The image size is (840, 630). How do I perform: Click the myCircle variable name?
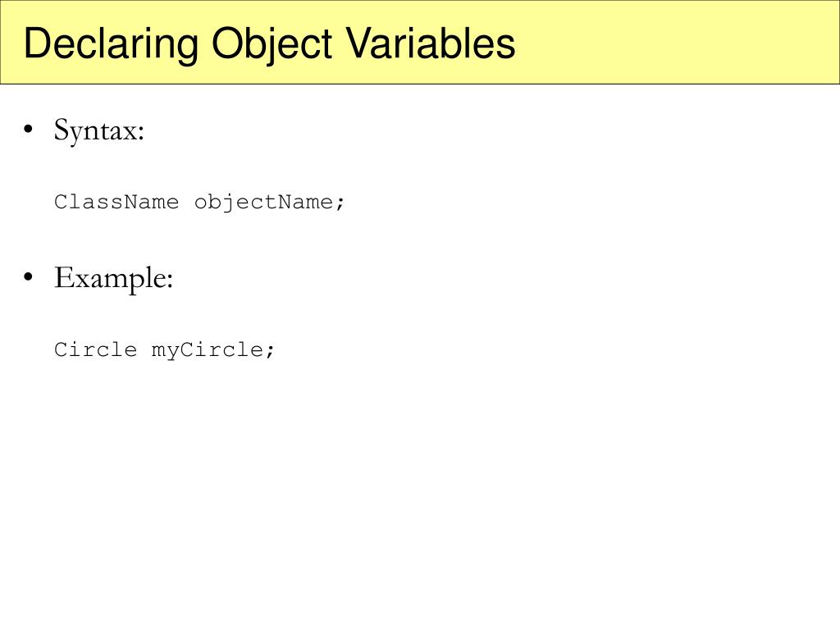[208, 351]
